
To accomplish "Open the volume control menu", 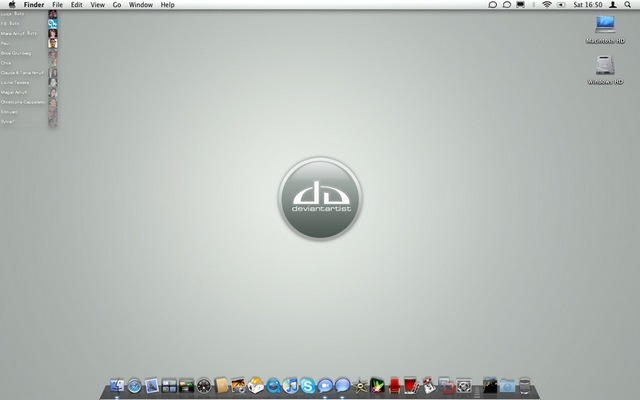I will 561,5.
